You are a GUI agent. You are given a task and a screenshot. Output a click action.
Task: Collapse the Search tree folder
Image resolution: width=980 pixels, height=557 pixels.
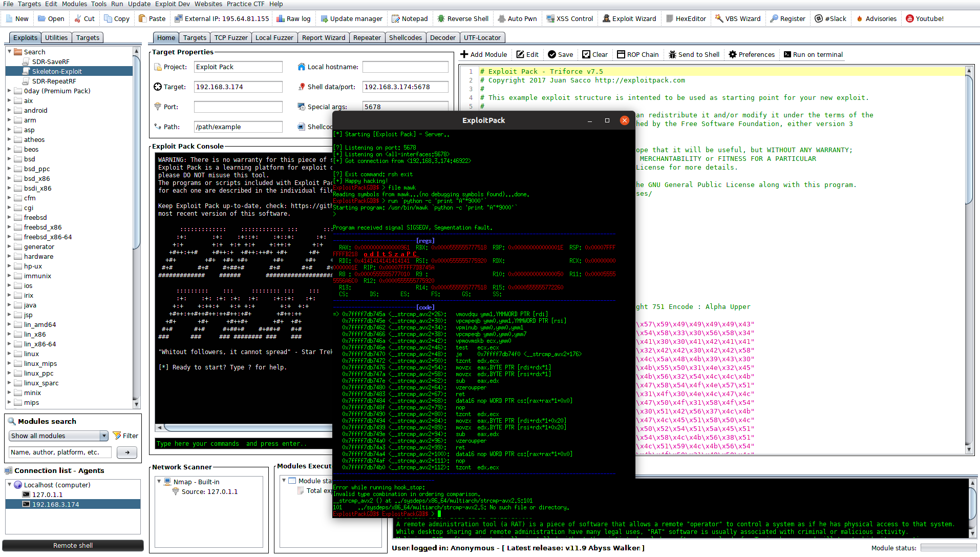coord(9,52)
